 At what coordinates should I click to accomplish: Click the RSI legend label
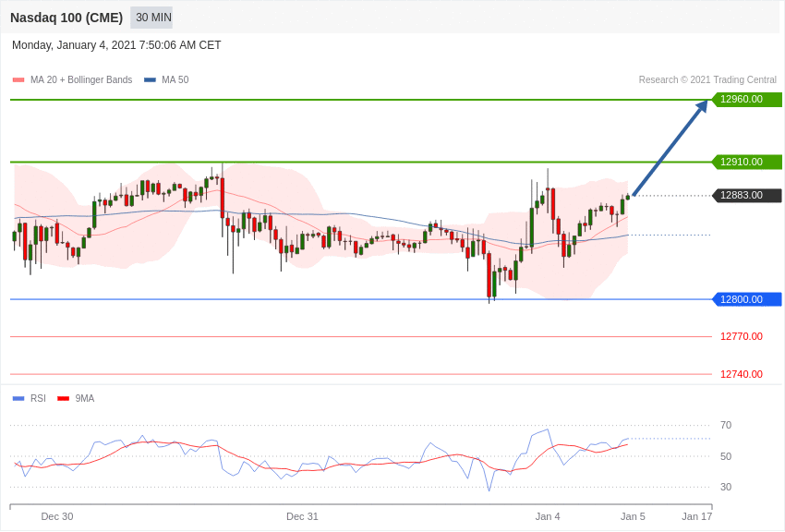tap(38, 398)
